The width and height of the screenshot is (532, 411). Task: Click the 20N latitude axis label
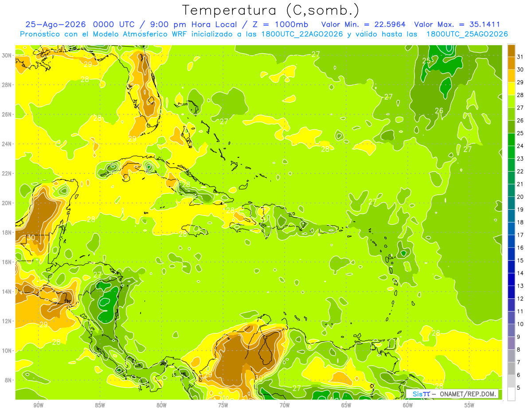[x=7, y=203]
